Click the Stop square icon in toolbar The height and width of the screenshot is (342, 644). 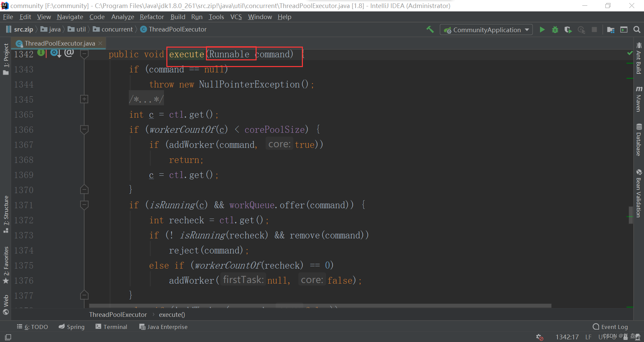pos(594,30)
